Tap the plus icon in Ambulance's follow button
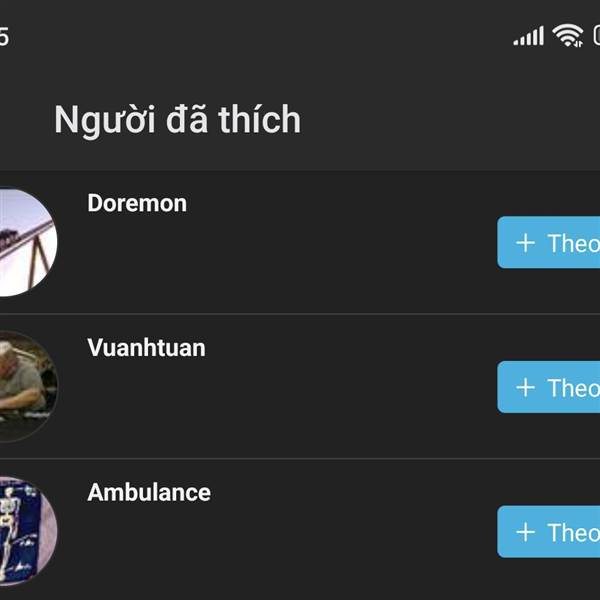Screen dimensions: 600x600 (525, 532)
